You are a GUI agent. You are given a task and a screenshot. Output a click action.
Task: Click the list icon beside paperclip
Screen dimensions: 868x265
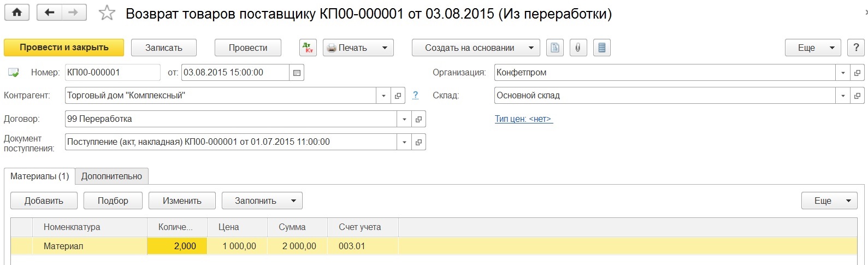tap(601, 48)
